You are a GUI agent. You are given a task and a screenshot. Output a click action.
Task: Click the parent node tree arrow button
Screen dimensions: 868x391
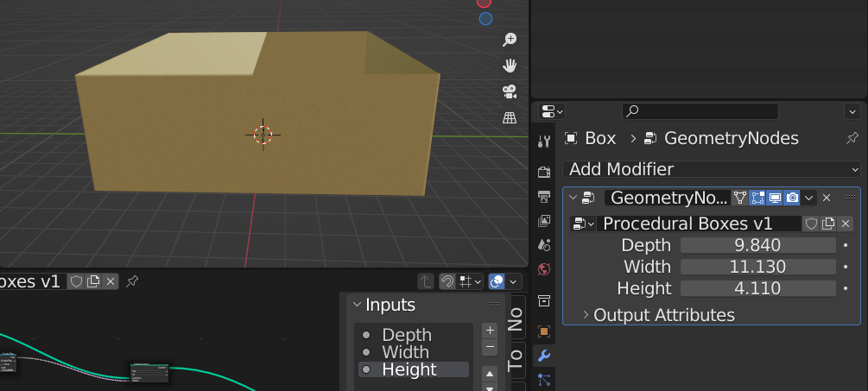click(x=425, y=282)
